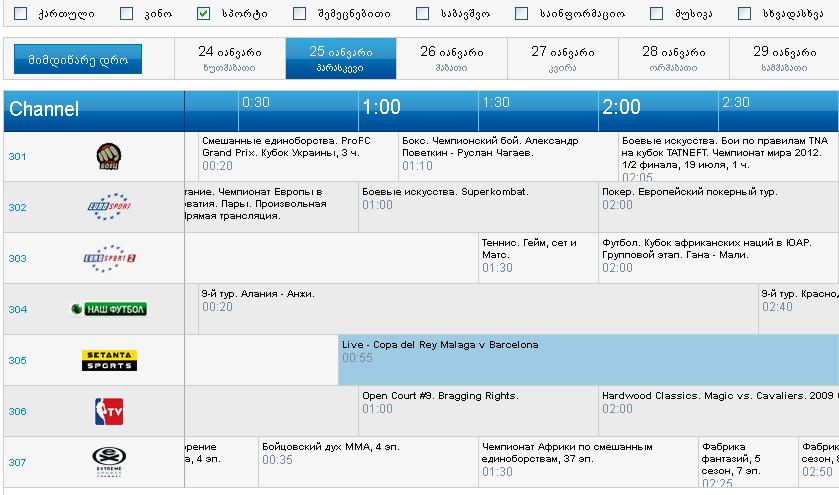Open channel number 304 link
Viewport: 839px width, 495px height.
click(17, 309)
